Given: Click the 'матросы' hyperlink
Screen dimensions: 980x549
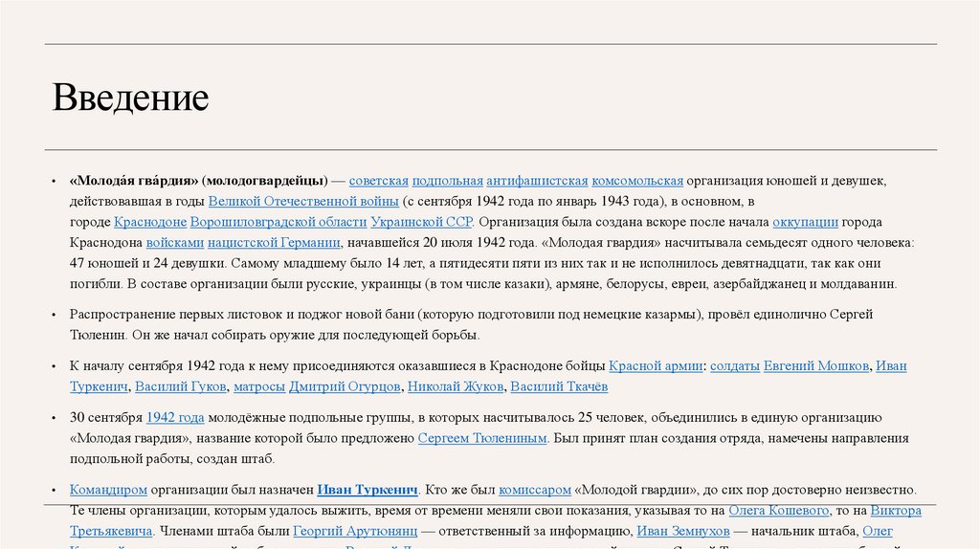Looking at the screenshot, I should pyautogui.click(x=259, y=386).
